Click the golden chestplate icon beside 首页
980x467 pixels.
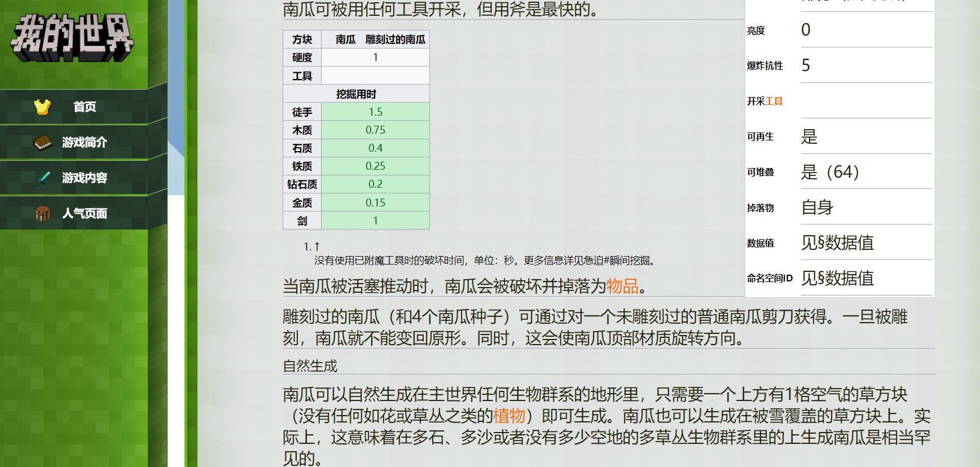pos(42,107)
